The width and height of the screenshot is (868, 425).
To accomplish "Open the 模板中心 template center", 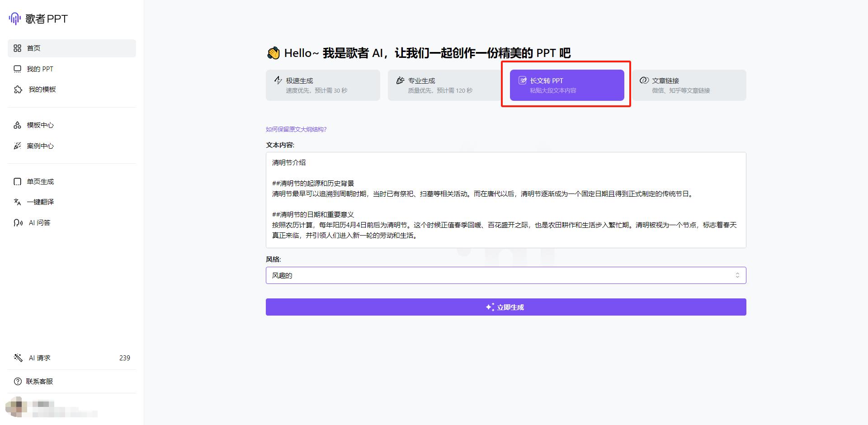I will (41, 125).
